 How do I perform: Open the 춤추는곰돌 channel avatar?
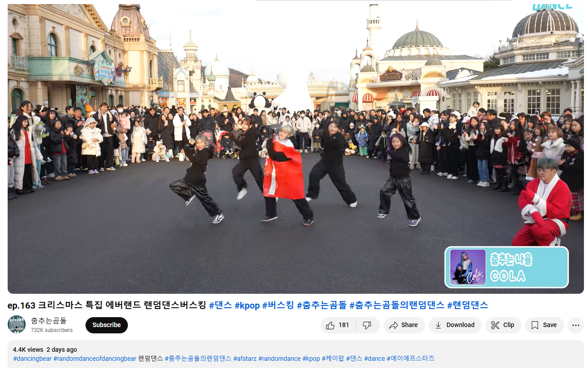[x=17, y=325]
